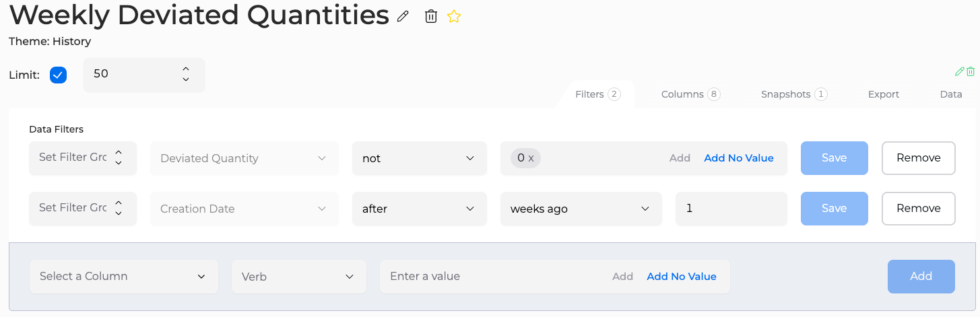Go to the Export tab
This screenshot has width=980, height=317.
(884, 94)
